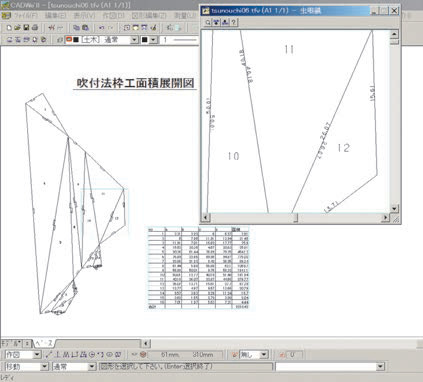This screenshot has height=382, width=423.
Task: Click the loupe window horizontal scrollbar left arrow
Action: click(206, 218)
